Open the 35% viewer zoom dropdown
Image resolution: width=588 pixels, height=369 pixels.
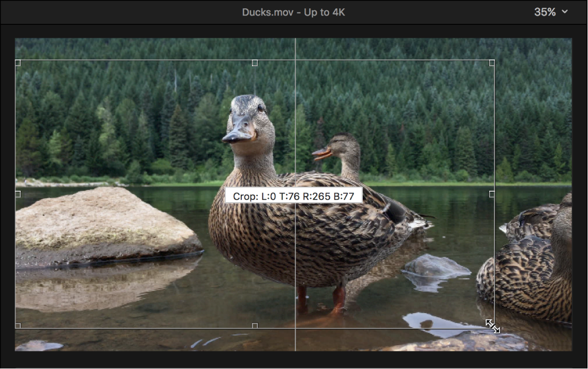(x=551, y=12)
